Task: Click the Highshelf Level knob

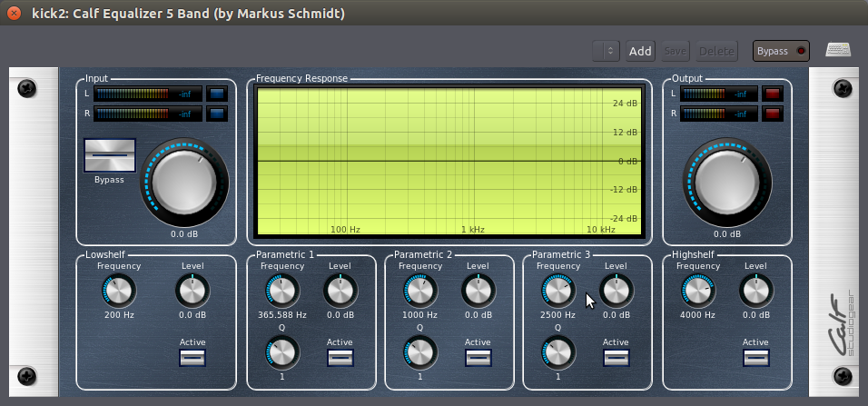Action: (755, 291)
